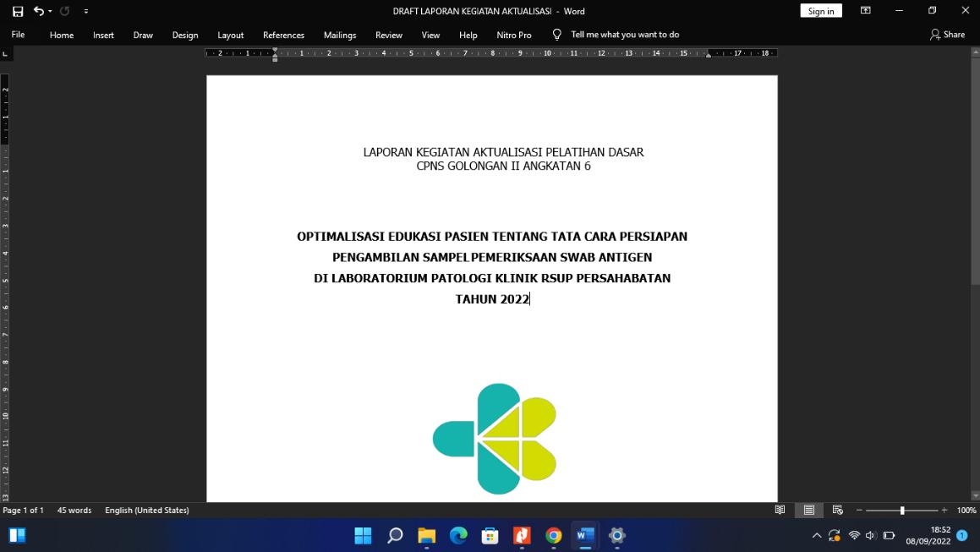Image resolution: width=980 pixels, height=552 pixels.
Task: Share the document
Action: point(948,35)
